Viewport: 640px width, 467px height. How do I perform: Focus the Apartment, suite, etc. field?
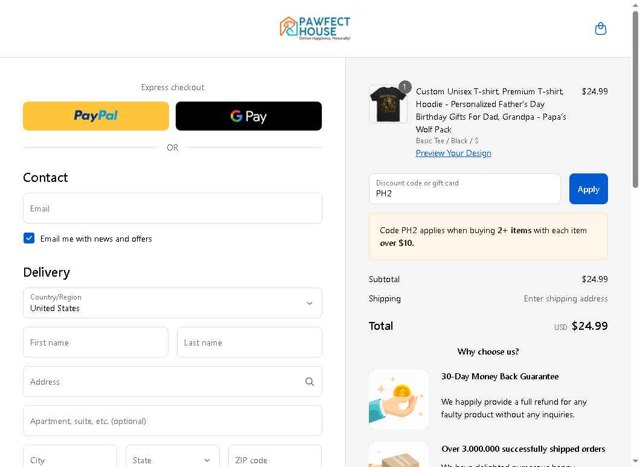pos(173,421)
